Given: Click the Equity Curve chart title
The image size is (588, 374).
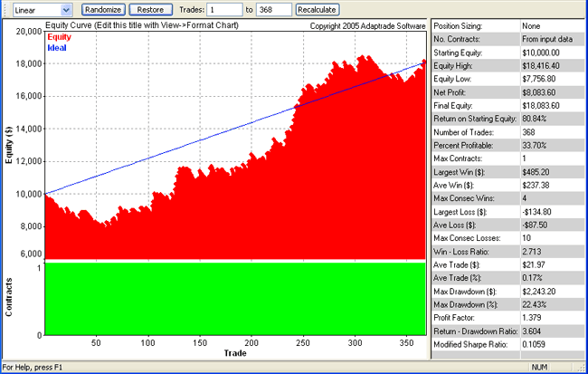Looking at the screenshot, I should pos(142,25).
